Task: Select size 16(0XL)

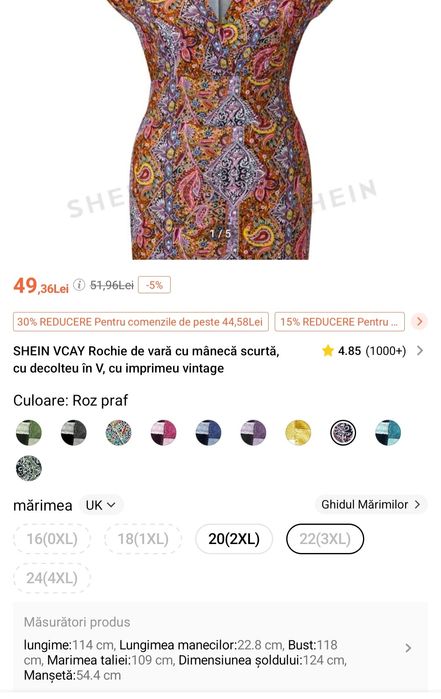Action: (x=52, y=539)
